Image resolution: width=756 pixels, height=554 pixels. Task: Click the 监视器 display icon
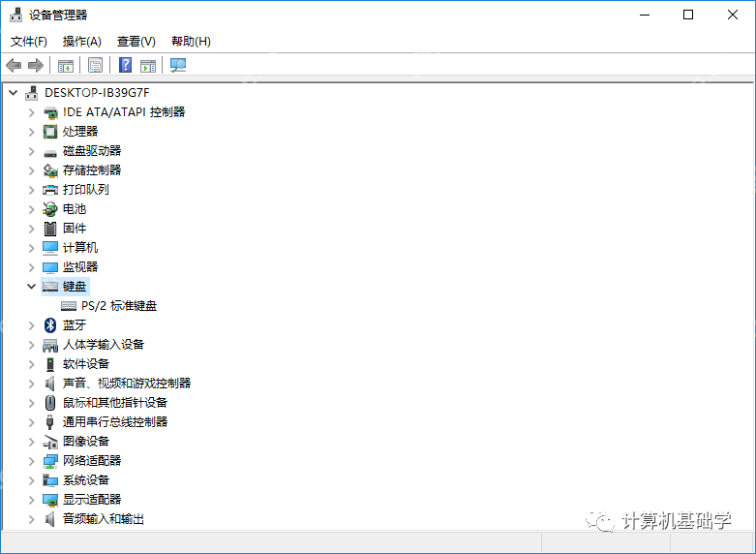click(x=50, y=267)
